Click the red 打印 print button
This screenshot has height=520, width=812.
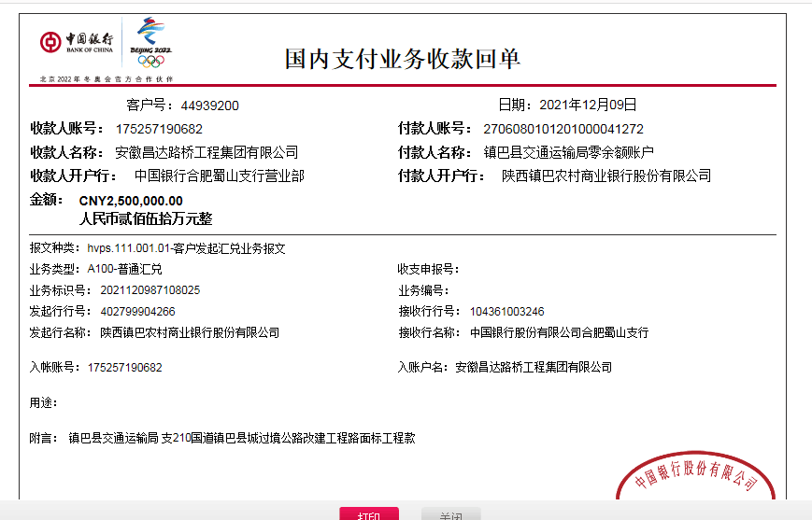[x=368, y=514]
